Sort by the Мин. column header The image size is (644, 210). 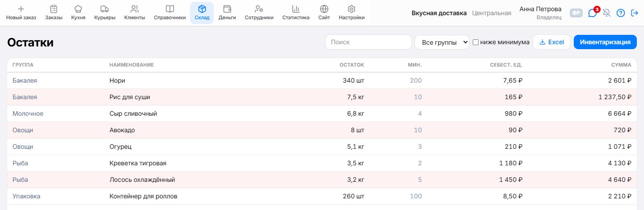coord(415,65)
